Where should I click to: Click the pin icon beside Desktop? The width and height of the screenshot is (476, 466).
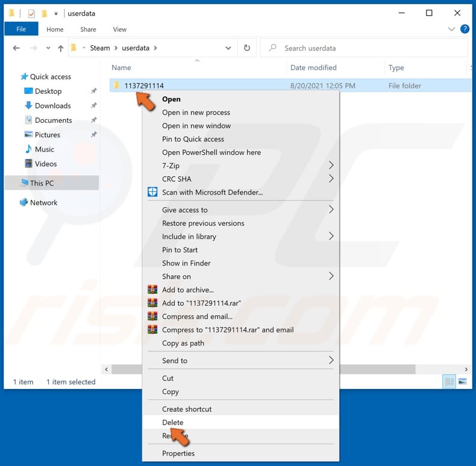point(94,91)
